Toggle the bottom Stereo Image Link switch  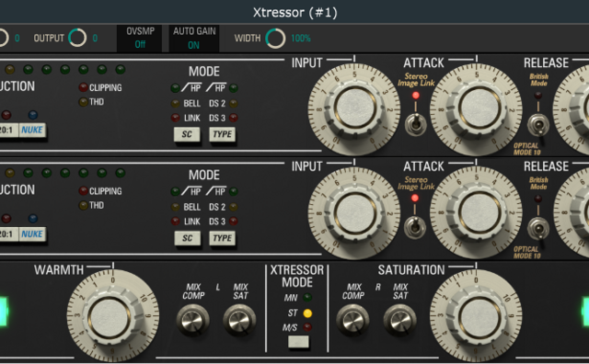(x=415, y=228)
